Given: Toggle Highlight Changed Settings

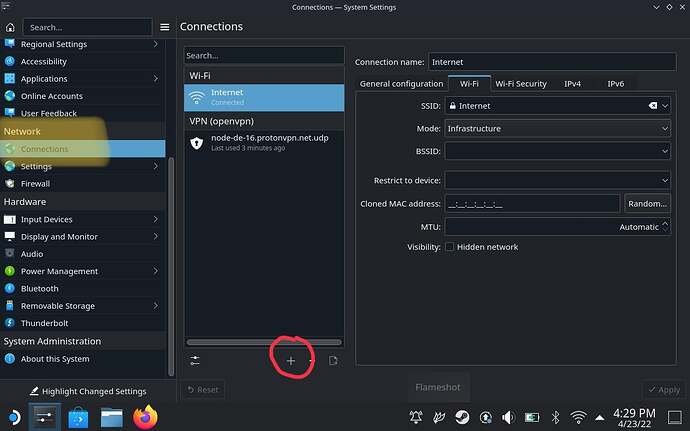Looking at the screenshot, I should [87, 391].
